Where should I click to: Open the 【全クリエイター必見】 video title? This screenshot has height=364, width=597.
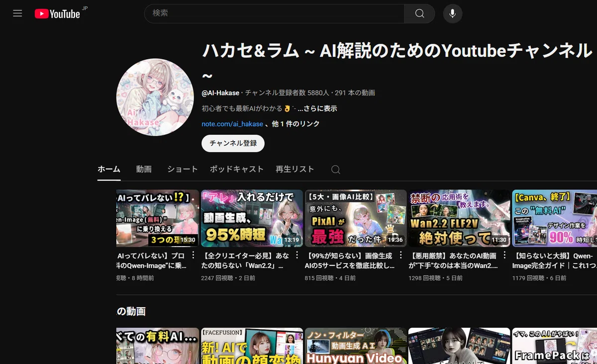pyautogui.click(x=245, y=261)
